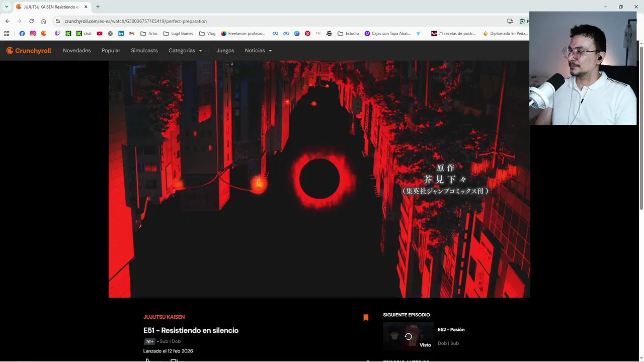Open the Crunchyroll home logo

pos(29,51)
